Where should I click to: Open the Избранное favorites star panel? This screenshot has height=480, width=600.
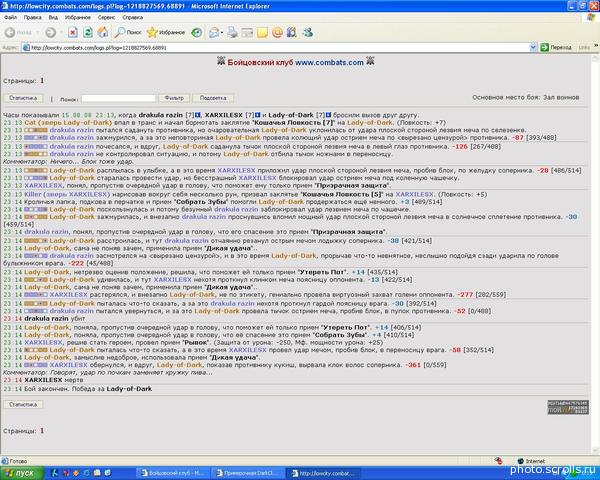tap(166, 33)
